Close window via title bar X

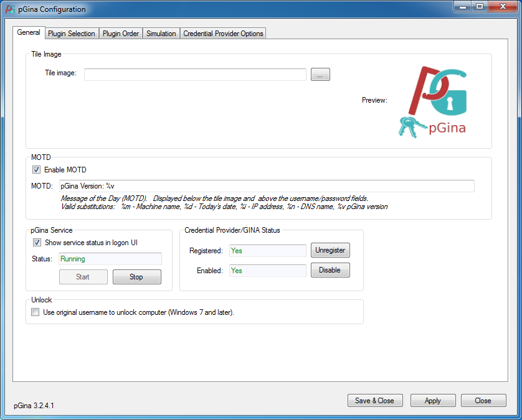503,6
